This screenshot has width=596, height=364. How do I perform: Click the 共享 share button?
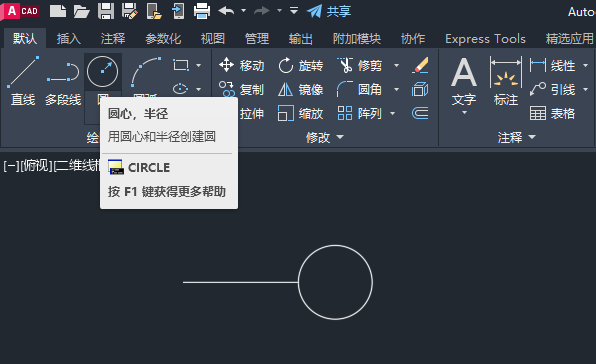click(x=329, y=11)
